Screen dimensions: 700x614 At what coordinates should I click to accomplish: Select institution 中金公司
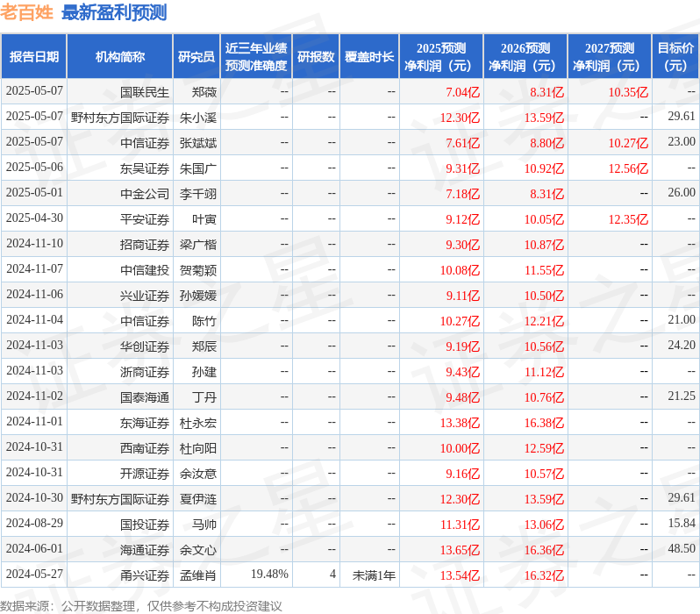tap(145, 194)
